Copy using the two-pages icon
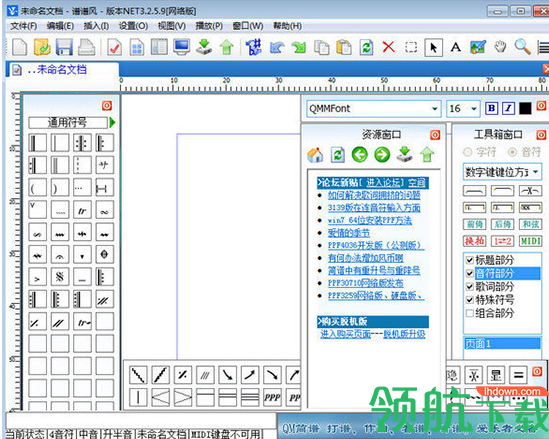 click(321, 47)
